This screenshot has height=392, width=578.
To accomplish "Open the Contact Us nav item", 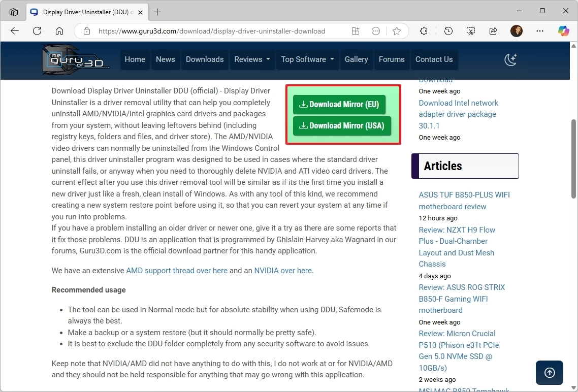I will point(434,59).
